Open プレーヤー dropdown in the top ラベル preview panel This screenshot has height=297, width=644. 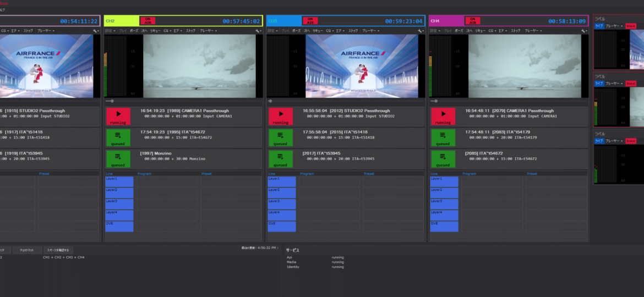(x=615, y=26)
